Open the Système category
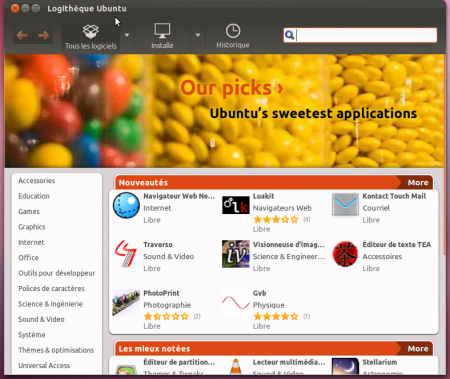This screenshot has width=450, height=379. coord(32,335)
